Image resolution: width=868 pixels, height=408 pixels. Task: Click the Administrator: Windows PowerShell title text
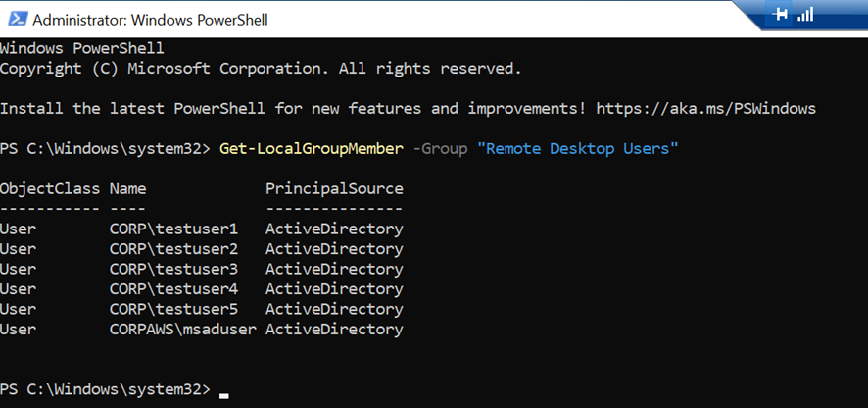coord(151,20)
